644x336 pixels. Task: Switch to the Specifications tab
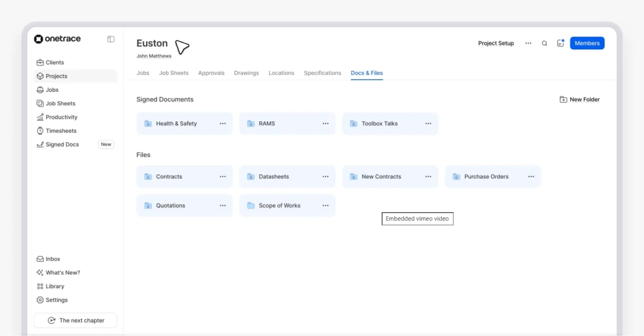click(x=323, y=73)
